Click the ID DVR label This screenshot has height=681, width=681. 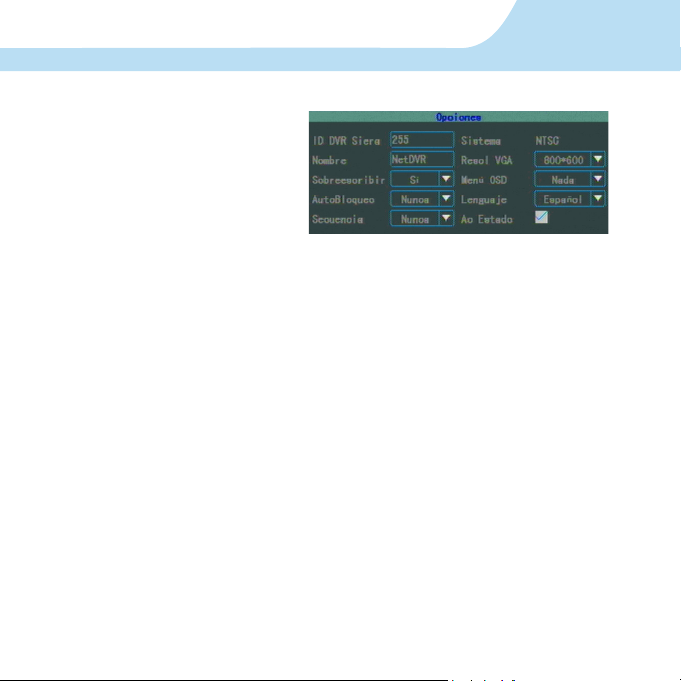347,141
